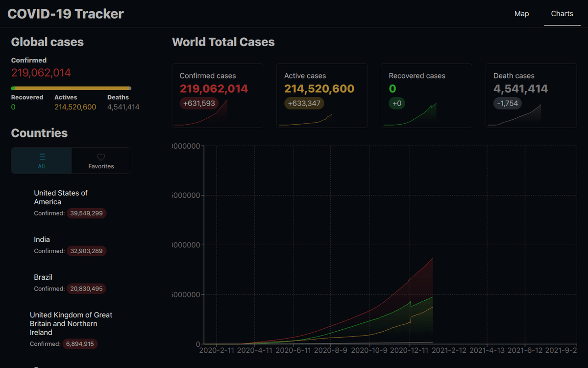Viewport: 588px width, 368px height.
Task: Open United Kingdom of Great Britain entry
Action: (71, 323)
